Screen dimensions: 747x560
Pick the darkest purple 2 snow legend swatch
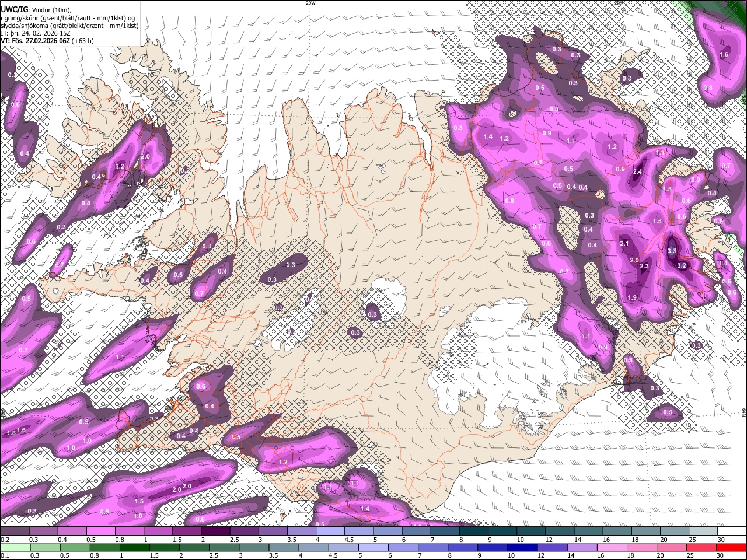(215, 531)
